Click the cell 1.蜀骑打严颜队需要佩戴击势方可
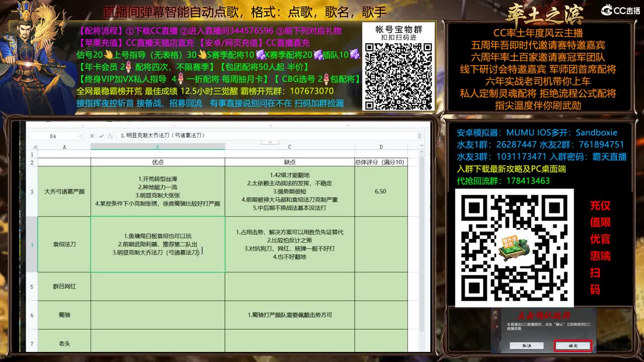 coord(289,315)
